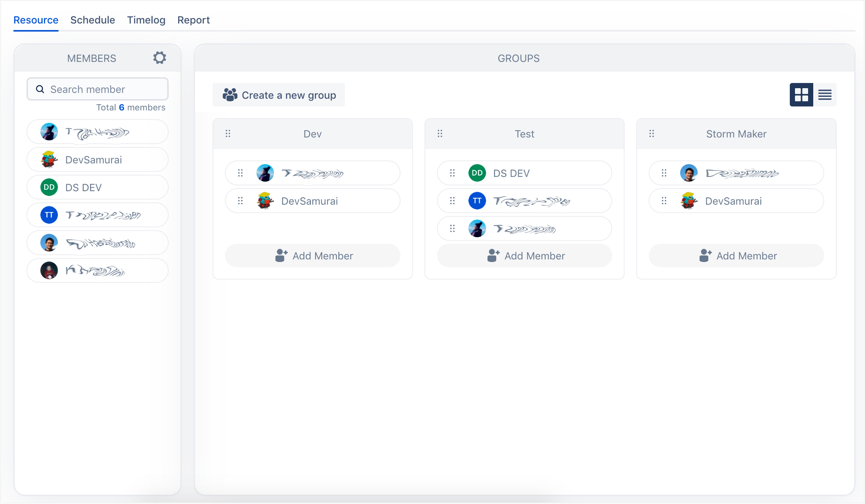Screen dimensions: 865x504
Task: Click drag handle of Dev group
Action: click(x=228, y=134)
